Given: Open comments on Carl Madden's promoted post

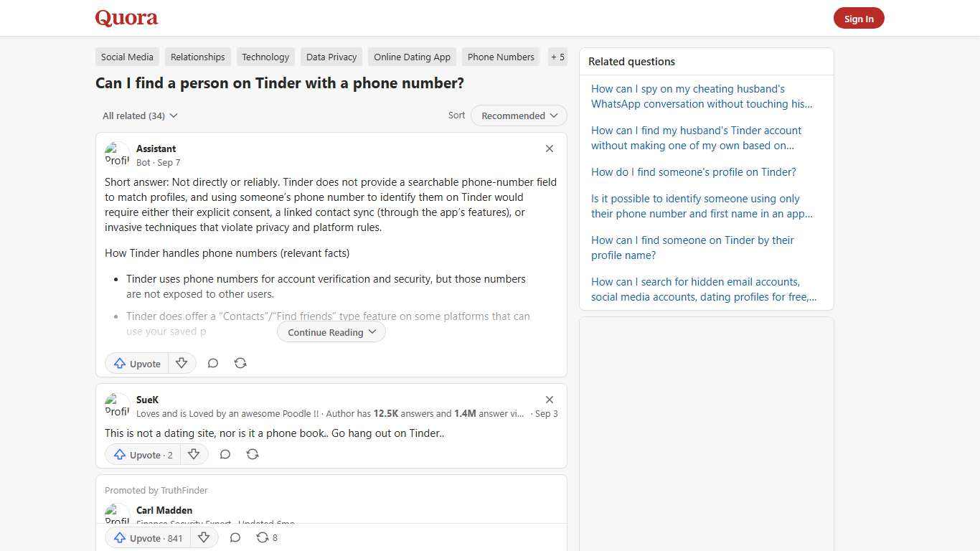Looking at the screenshot, I should coord(235,537).
